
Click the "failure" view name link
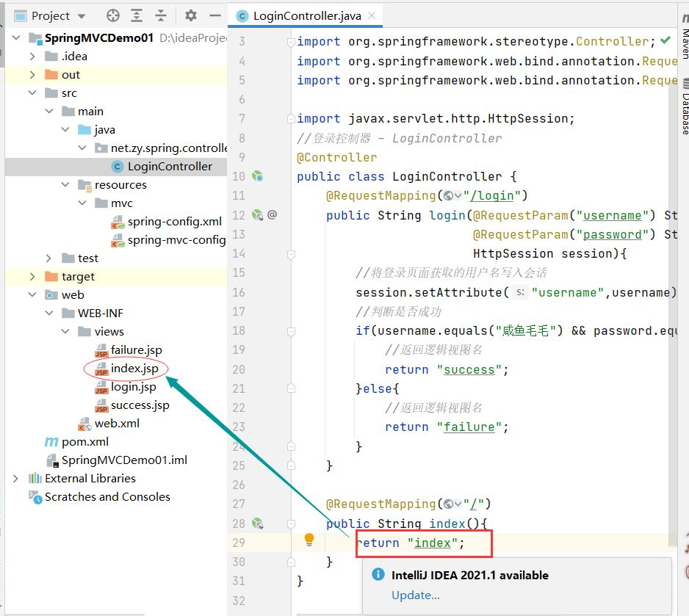469,427
